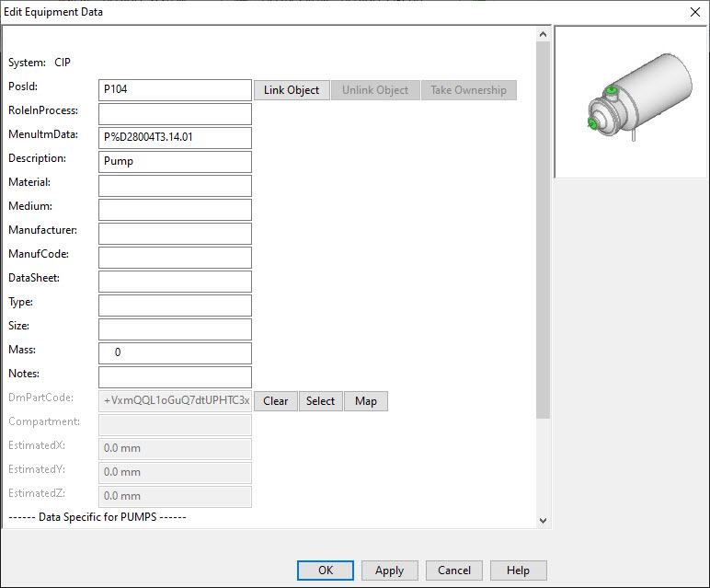The width and height of the screenshot is (710, 588).
Task: Cancel the Edit Equipment Data dialog
Action: (x=454, y=571)
